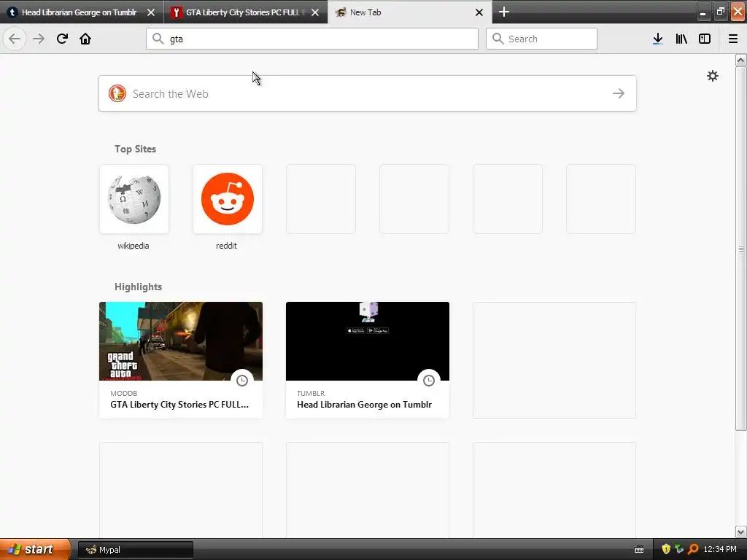Click the Top Sites section heading
Image resolution: width=747 pixels, height=560 pixels.
click(x=135, y=149)
